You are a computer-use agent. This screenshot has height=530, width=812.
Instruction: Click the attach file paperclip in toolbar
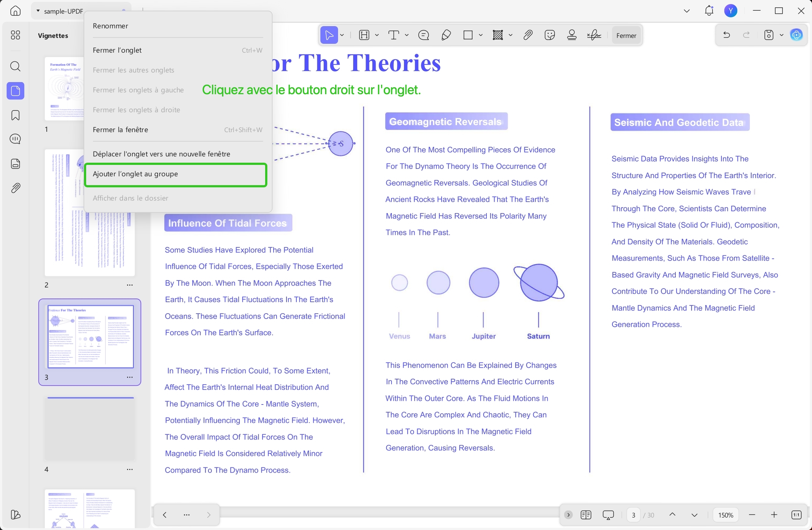coord(528,35)
